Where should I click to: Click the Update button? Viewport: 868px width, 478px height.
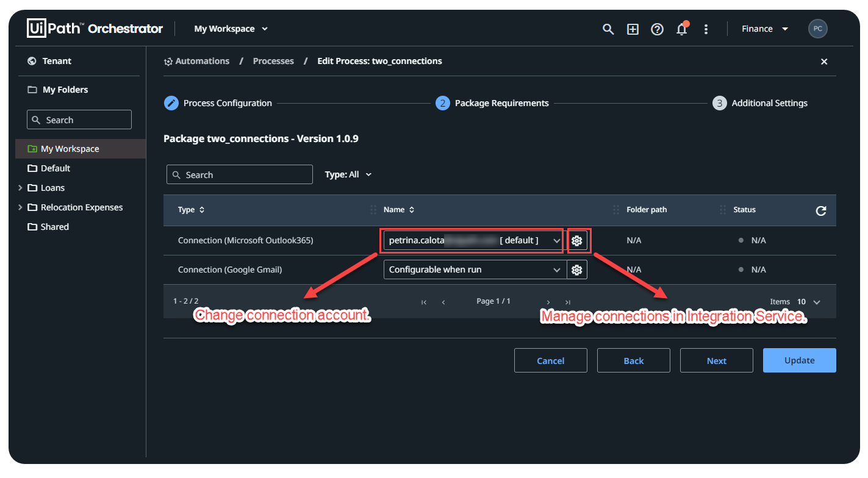pyautogui.click(x=799, y=360)
